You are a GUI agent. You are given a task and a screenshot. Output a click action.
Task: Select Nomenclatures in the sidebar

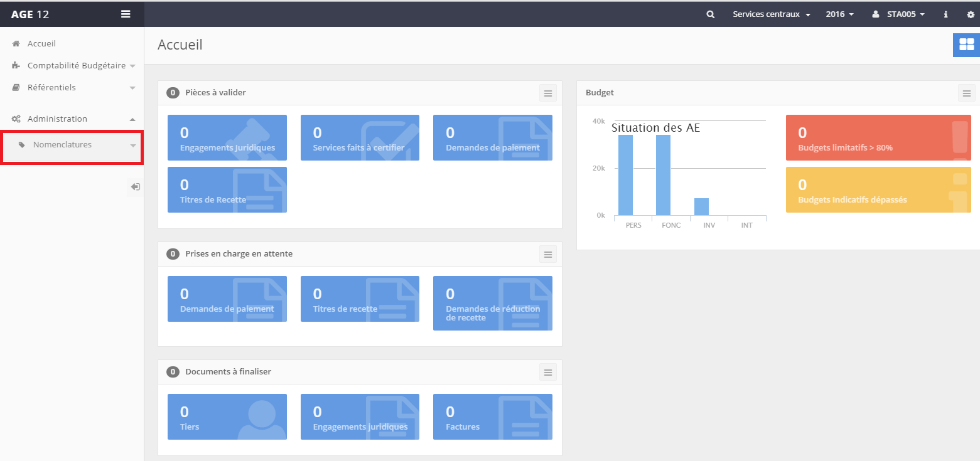pos(62,145)
